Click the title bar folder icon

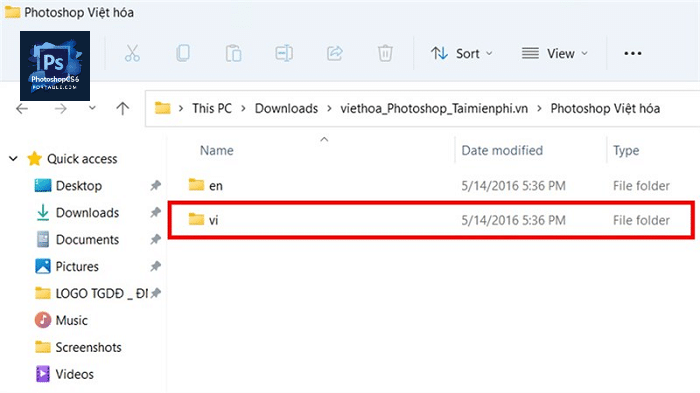pos(12,12)
